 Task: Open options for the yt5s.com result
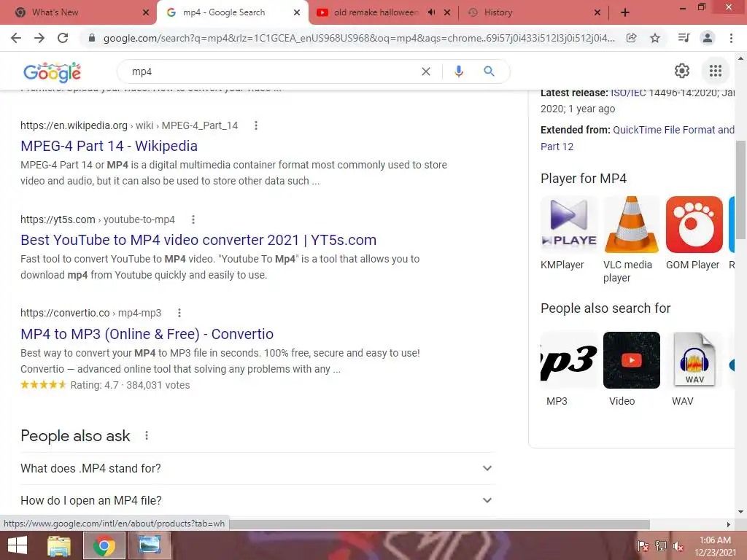193,219
